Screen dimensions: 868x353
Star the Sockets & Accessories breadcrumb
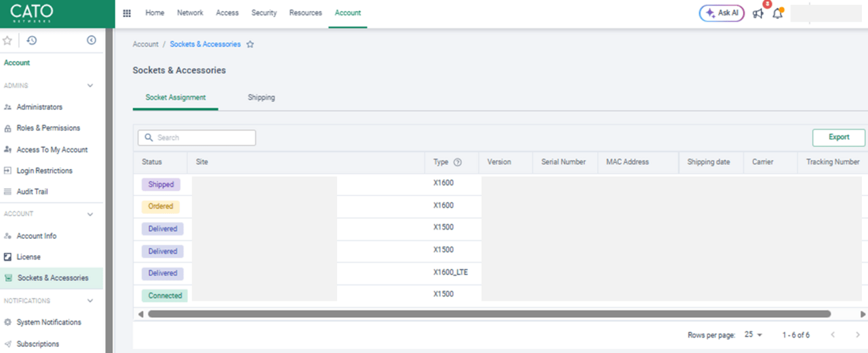coord(250,44)
